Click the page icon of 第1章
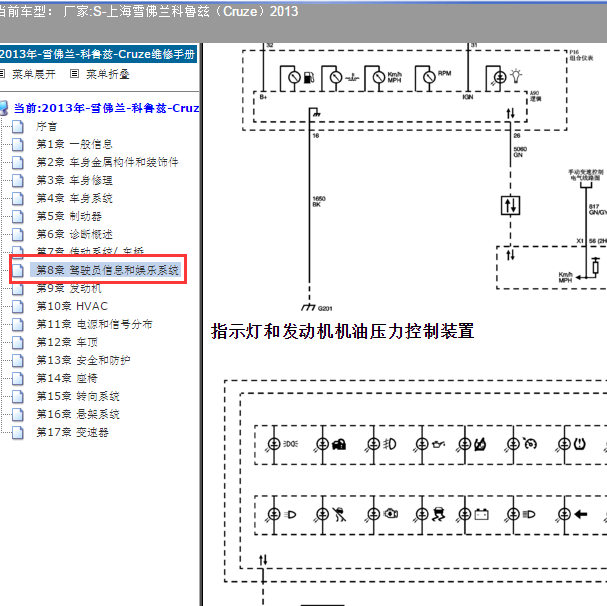The height and width of the screenshot is (606, 607). (x=17, y=144)
